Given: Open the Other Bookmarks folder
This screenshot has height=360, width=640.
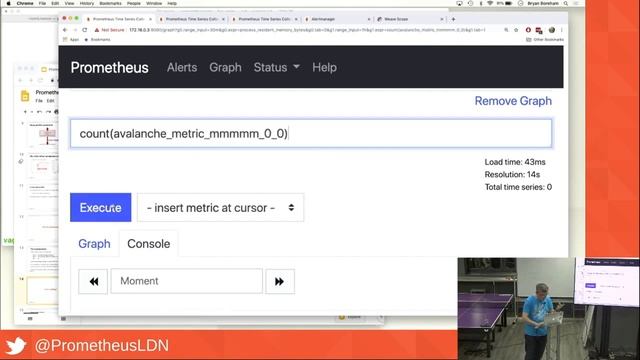Looking at the screenshot, I should click(x=545, y=40).
